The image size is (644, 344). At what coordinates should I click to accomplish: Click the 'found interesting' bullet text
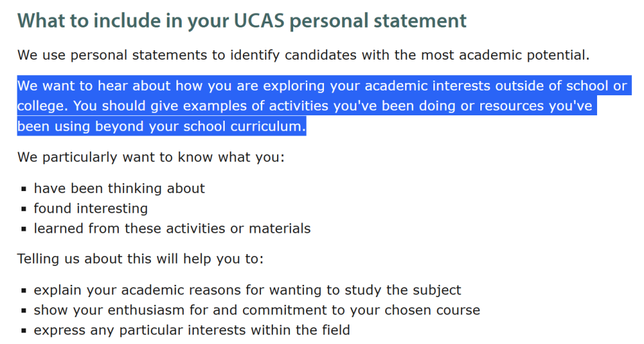91,209
